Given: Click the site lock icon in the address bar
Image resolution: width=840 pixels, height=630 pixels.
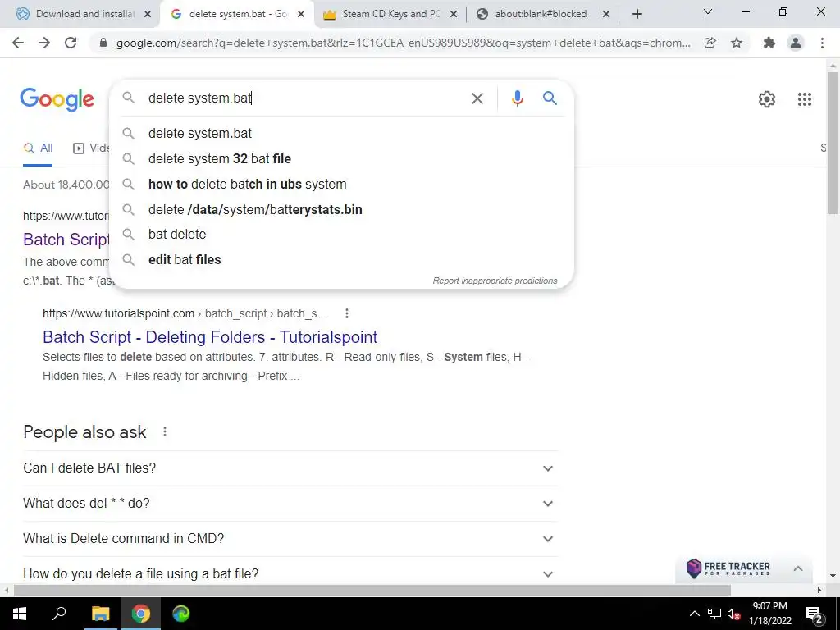Looking at the screenshot, I should 103,43.
